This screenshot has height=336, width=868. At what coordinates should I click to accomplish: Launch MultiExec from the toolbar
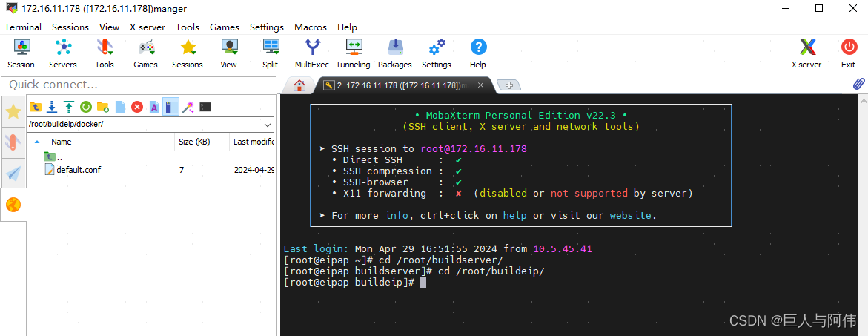click(311, 53)
